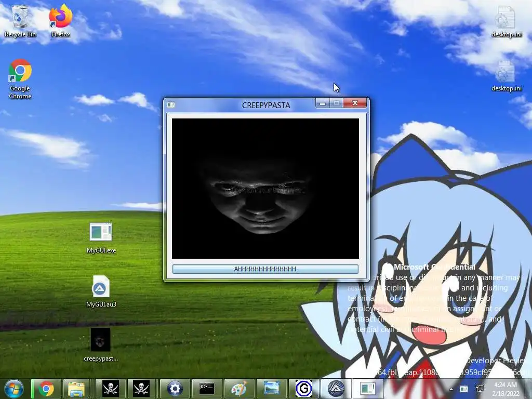The image size is (532, 399).
Task: Click the creepy face image in CREEPYPASTA window
Action: pyautogui.click(x=265, y=188)
